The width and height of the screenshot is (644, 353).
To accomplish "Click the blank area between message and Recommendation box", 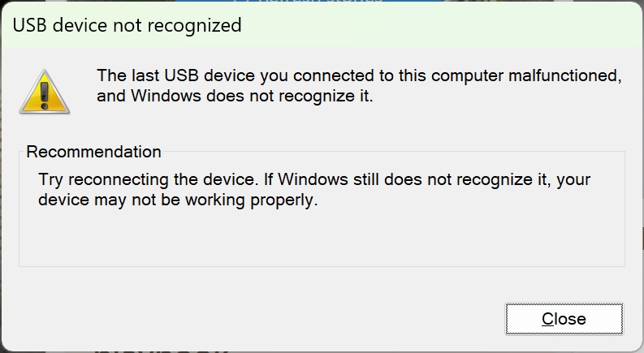I will point(322,127).
